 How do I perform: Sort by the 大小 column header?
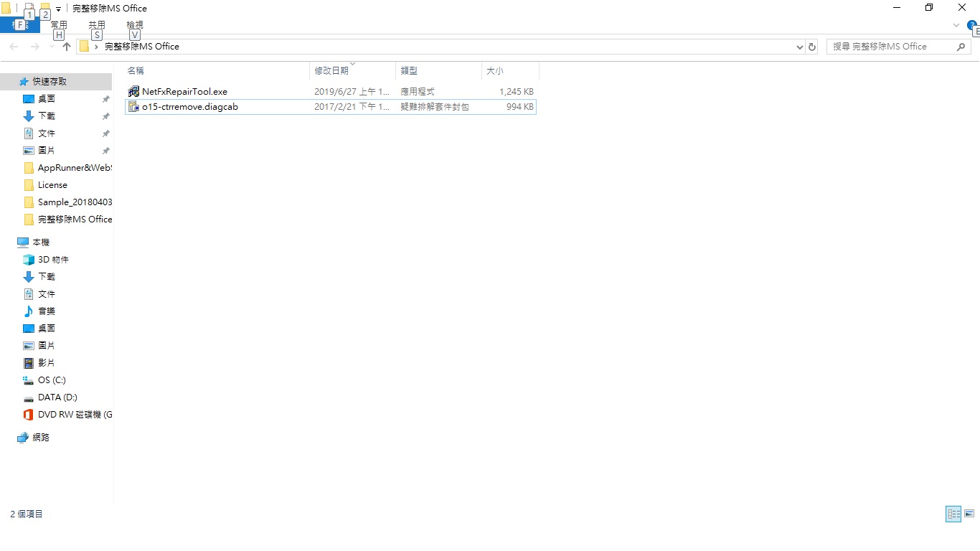coord(510,70)
